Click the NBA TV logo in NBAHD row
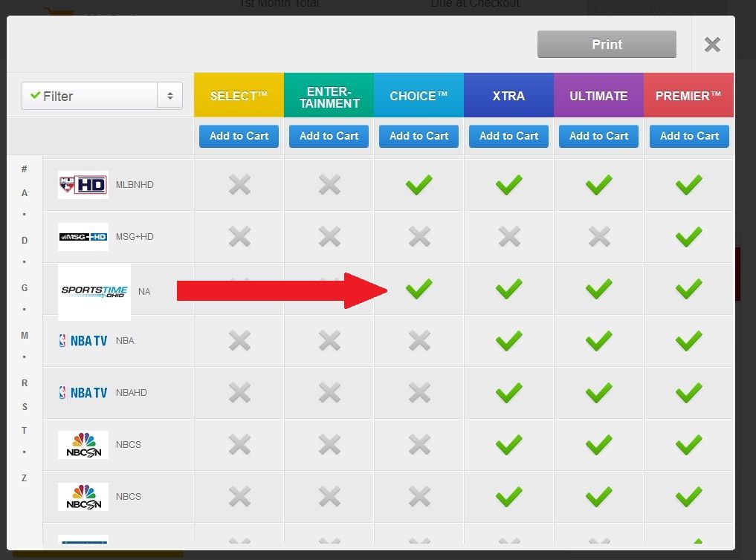756x560 pixels. click(x=83, y=392)
